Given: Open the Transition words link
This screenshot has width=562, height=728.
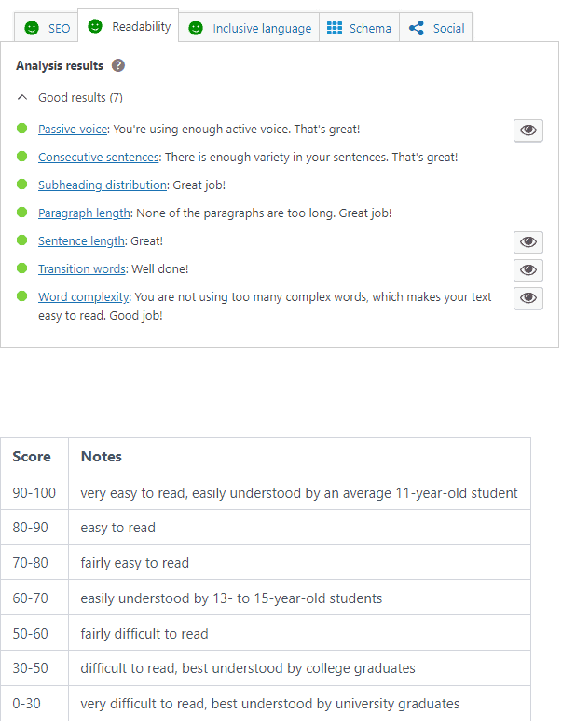Looking at the screenshot, I should tap(82, 268).
